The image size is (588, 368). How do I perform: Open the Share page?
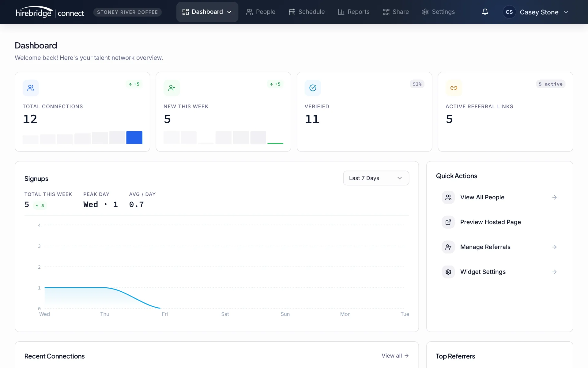click(396, 12)
